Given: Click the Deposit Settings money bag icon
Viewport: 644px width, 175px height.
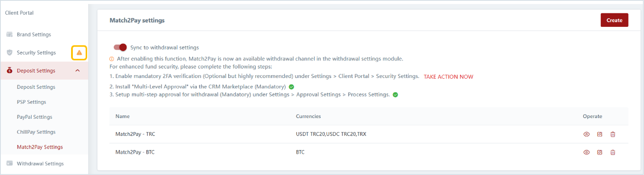Looking at the screenshot, I should (x=10, y=70).
